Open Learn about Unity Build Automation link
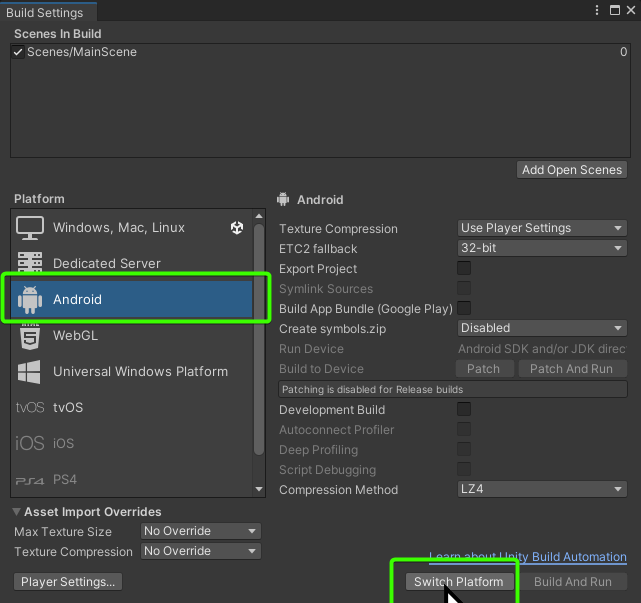 pos(528,557)
